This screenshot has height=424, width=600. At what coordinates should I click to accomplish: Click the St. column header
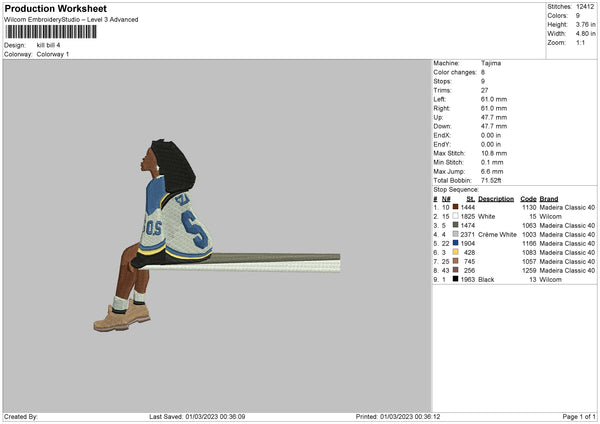pos(470,199)
